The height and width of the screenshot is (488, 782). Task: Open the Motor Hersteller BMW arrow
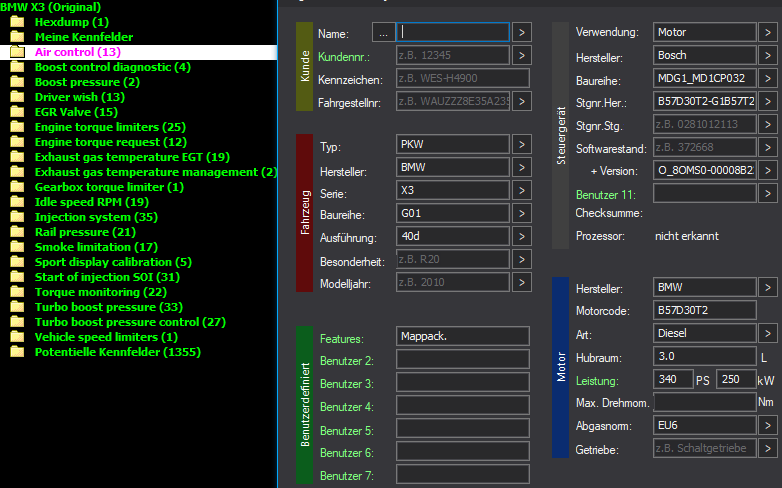pyautogui.click(x=768, y=287)
